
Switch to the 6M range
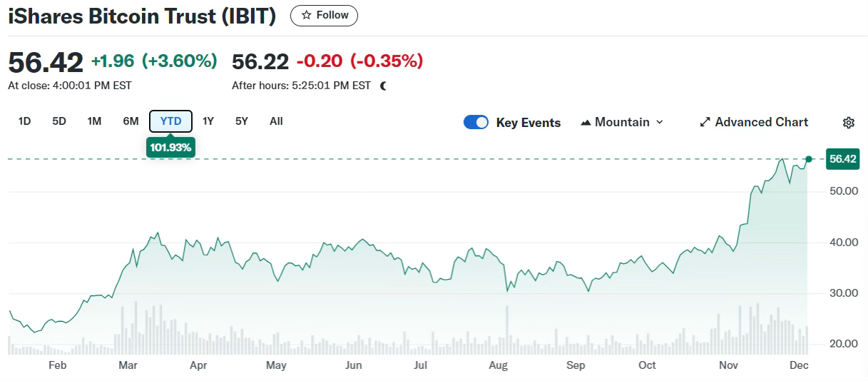(131, 121)
